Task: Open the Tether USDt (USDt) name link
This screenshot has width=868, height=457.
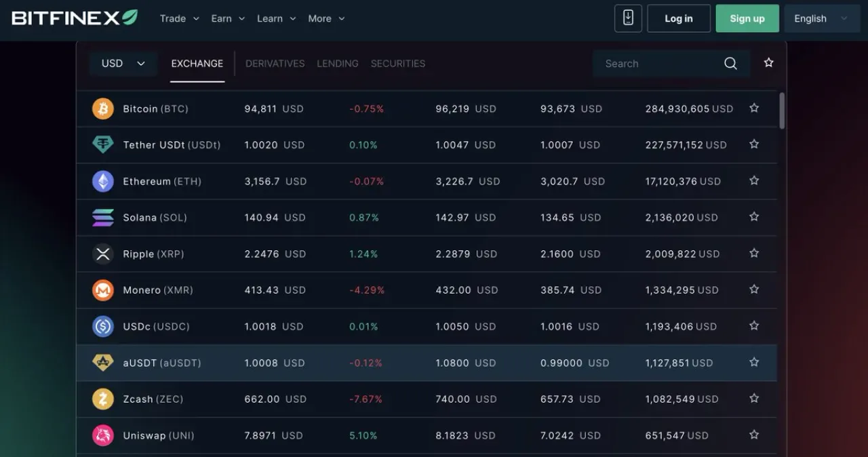Action: pyautogui.click(x=172, y=145)
